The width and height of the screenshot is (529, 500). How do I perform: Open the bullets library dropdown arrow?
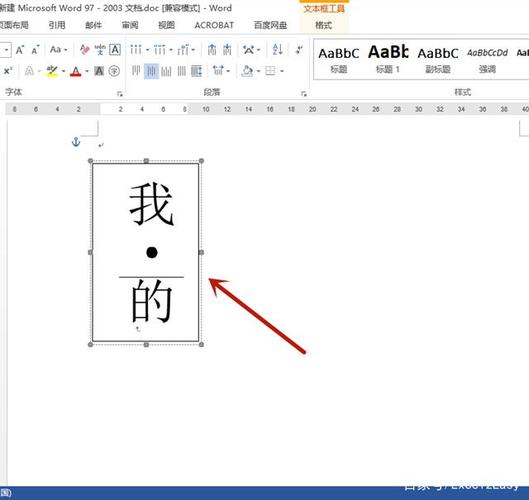point(147,50)
